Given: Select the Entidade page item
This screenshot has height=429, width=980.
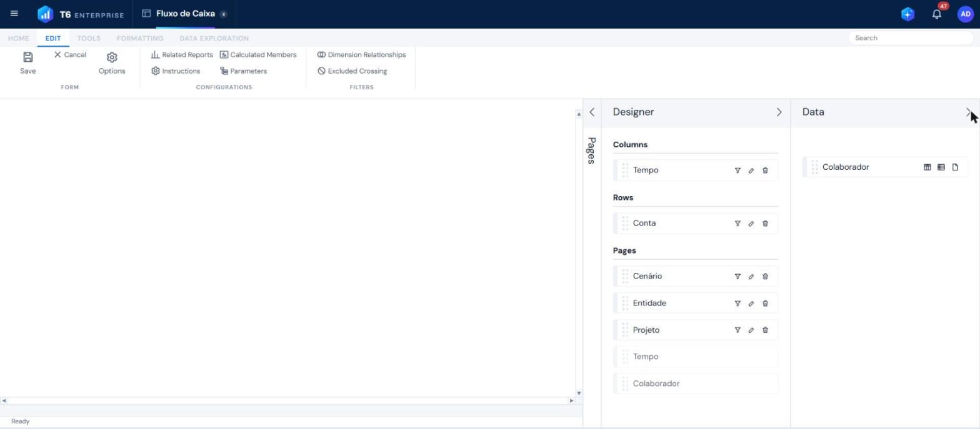Looking at the screenshot, I should click(x=696, y=303).
